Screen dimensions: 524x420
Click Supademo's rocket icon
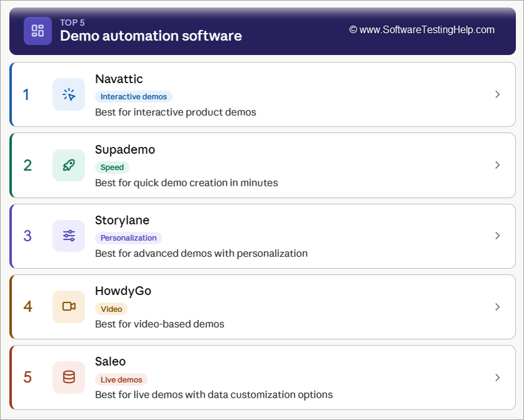coord(69,165)
